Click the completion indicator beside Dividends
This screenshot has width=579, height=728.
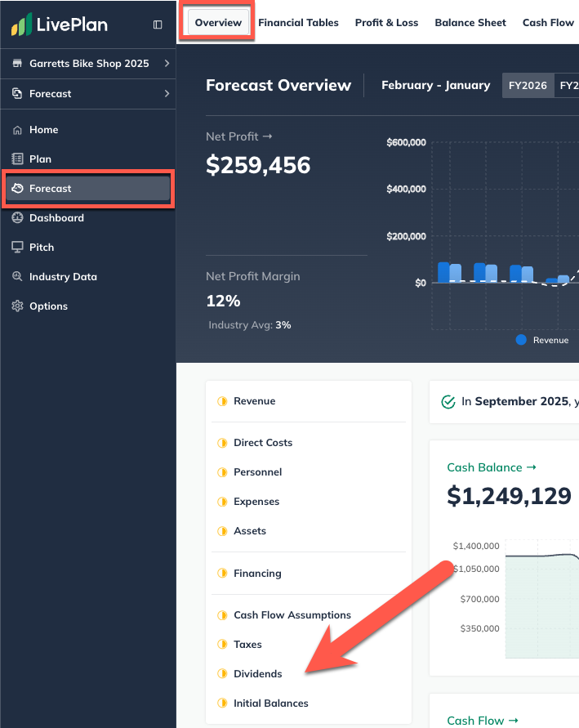coord(221,673)
